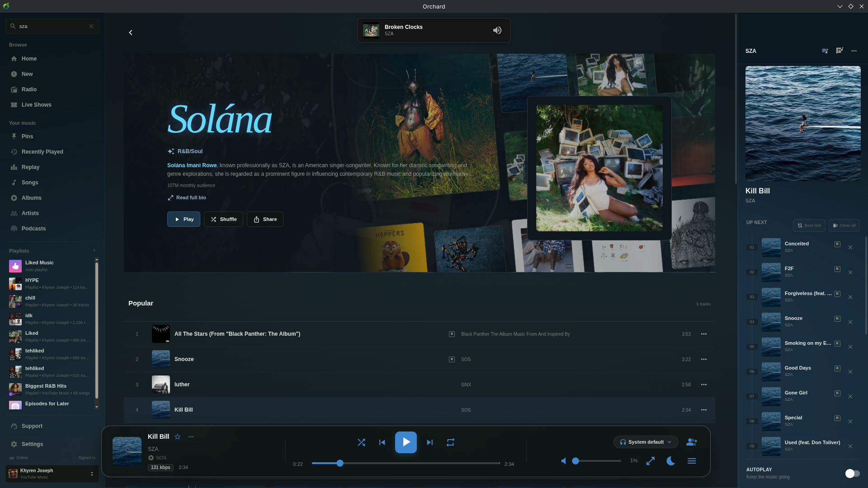The width and height of the screenshot is (868, 488).
Task: Shuffle the artist's songs
Action: pyautogui.click(x=223, y=219)
